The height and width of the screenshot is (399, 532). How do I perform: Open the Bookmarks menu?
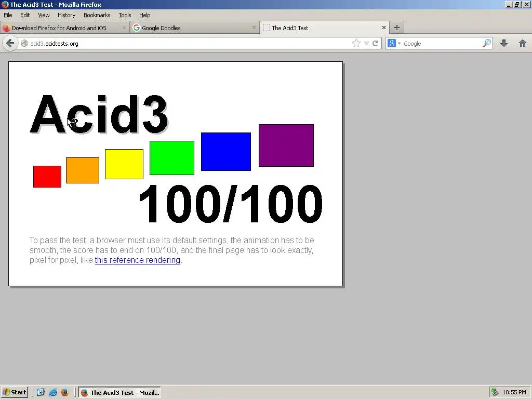pos(97,15)
